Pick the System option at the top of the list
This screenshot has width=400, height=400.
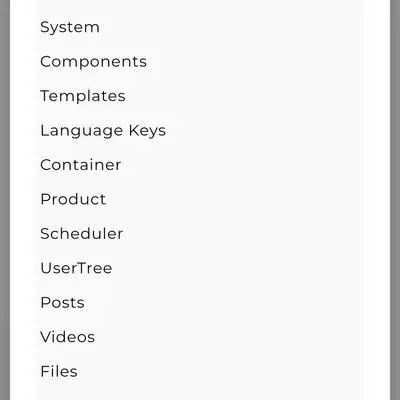[x=70, y=27]
